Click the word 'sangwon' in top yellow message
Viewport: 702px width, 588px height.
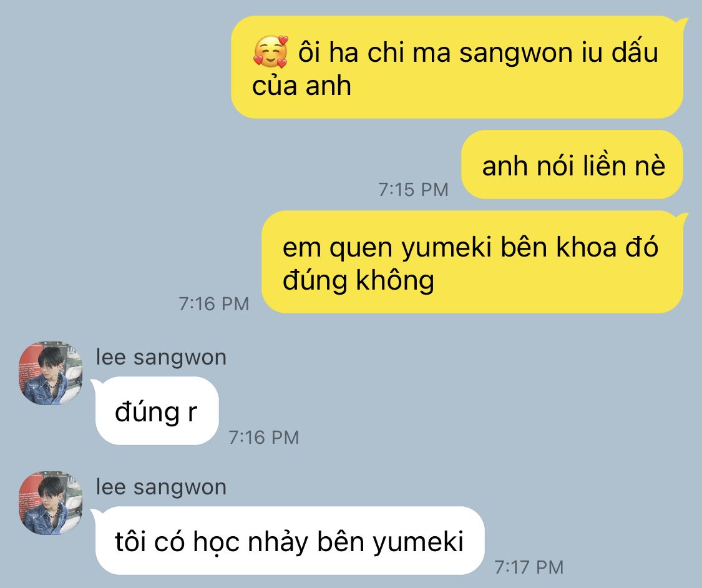tap(516, 53)
